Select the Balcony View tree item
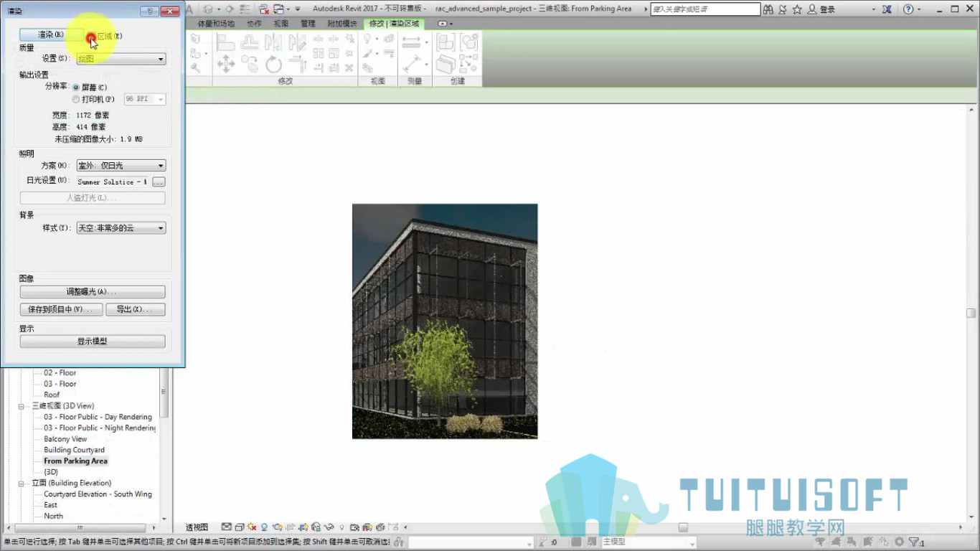Screen dimensions: 980x551 pos(65,439)
